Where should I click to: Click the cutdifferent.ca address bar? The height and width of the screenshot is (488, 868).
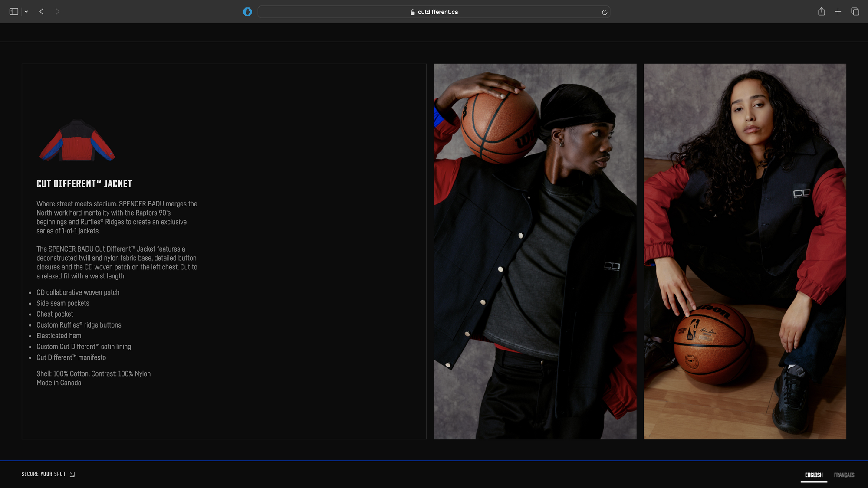click(437, 12)
